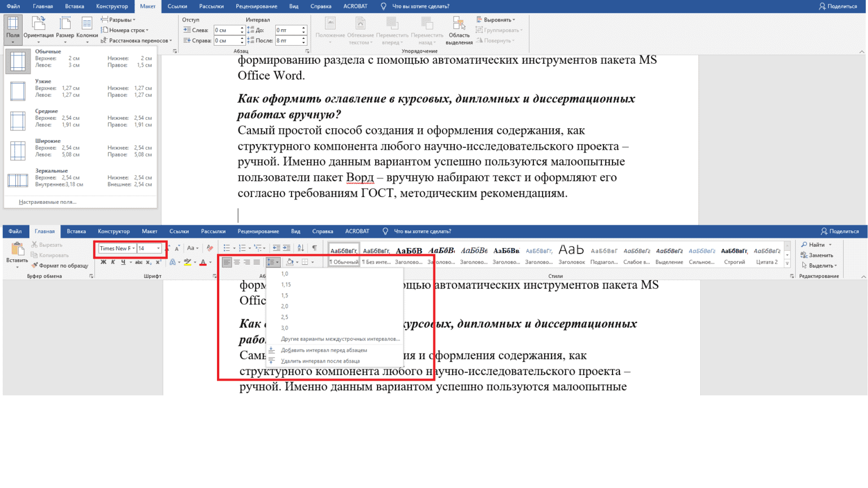The width and height of the screenshot is (868, 488).
Task: Switch to Макет tab in the Главная-ribbon window
Action: click(x=149, y=231)
